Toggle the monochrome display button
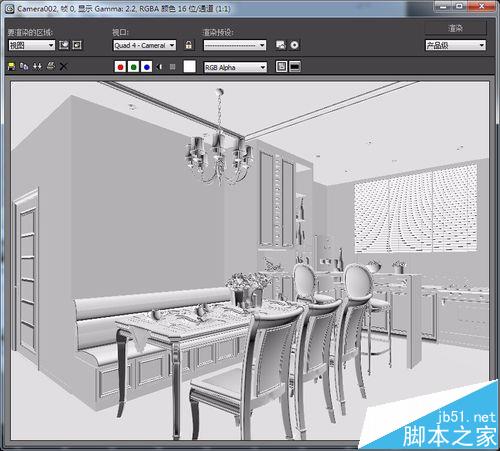Viewport: 500px width, 451px height. point(172,67)
